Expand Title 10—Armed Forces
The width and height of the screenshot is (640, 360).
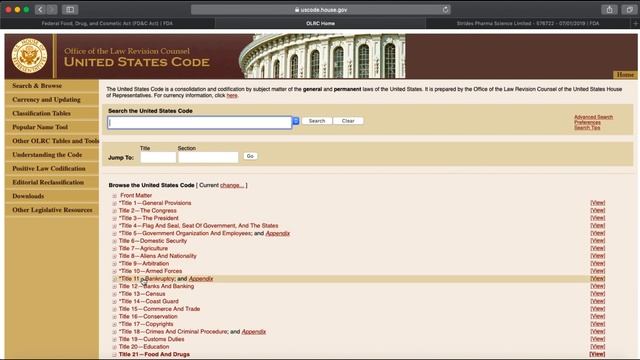[x=115, y=271]
